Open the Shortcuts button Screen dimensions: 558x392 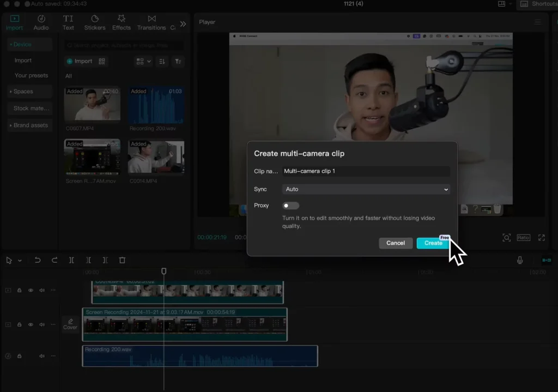(538, 4)
